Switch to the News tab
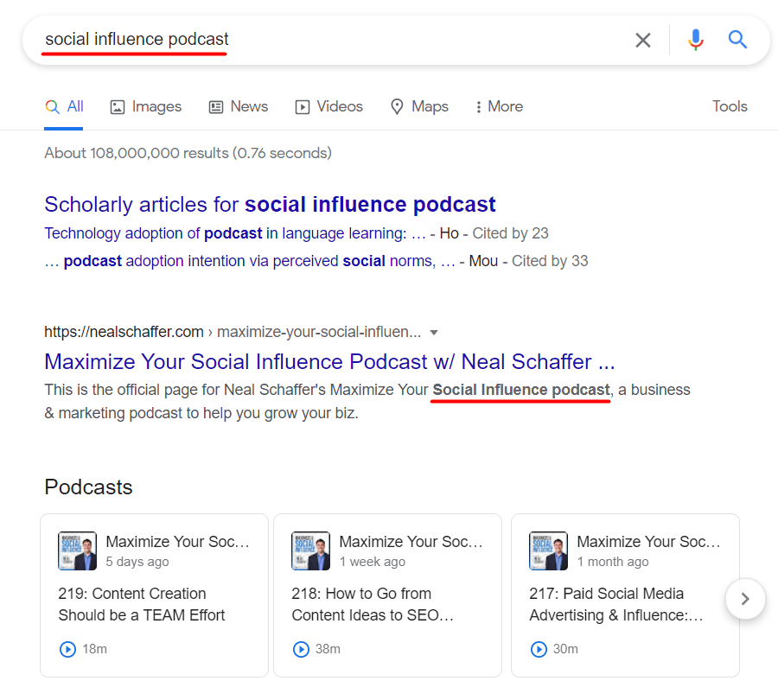The width and height of the screenshot is (778, 700). click(239, 106)
